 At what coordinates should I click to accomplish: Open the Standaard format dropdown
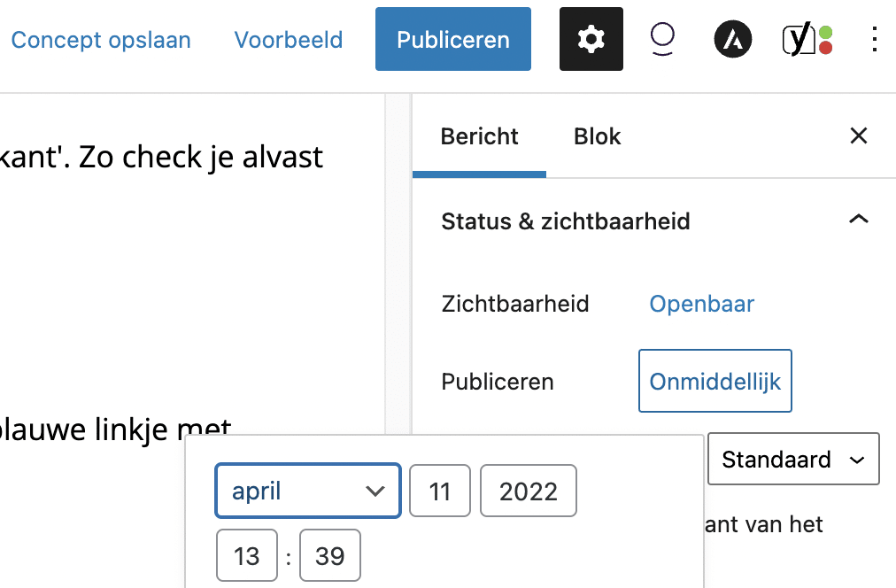click(793, 459)
